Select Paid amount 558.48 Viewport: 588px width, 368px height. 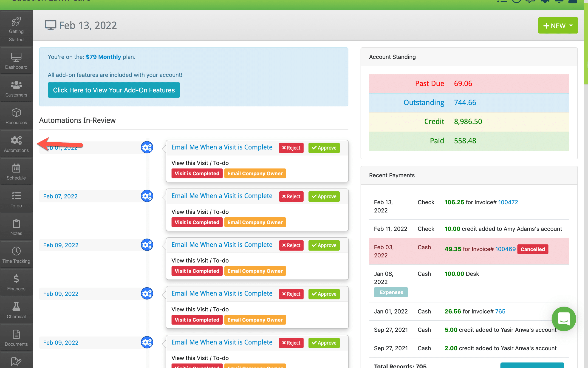[x=465, y=141]
